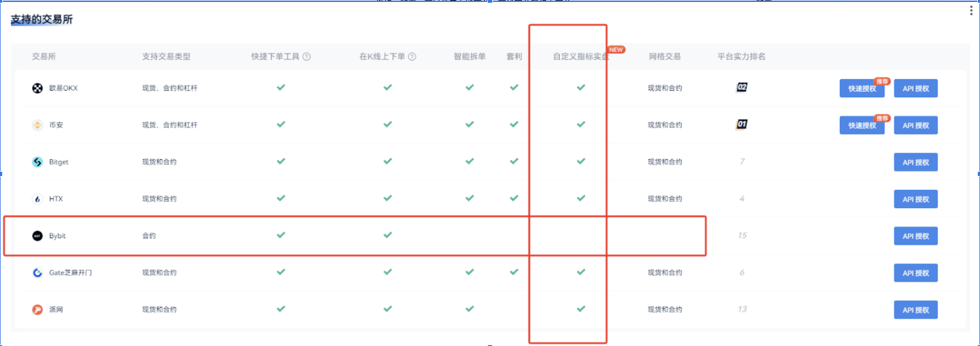Click the 网格交易 column header

click(x=665, y=57)
